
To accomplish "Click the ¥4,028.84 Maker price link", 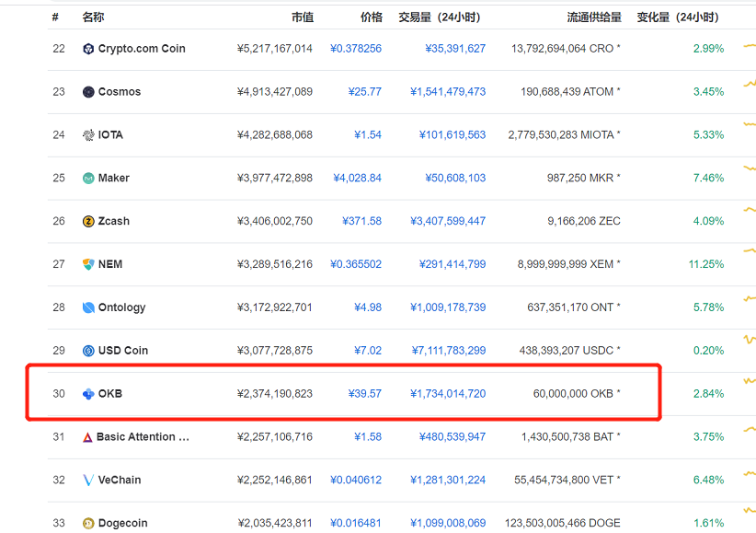I will [x=357, y=179].
